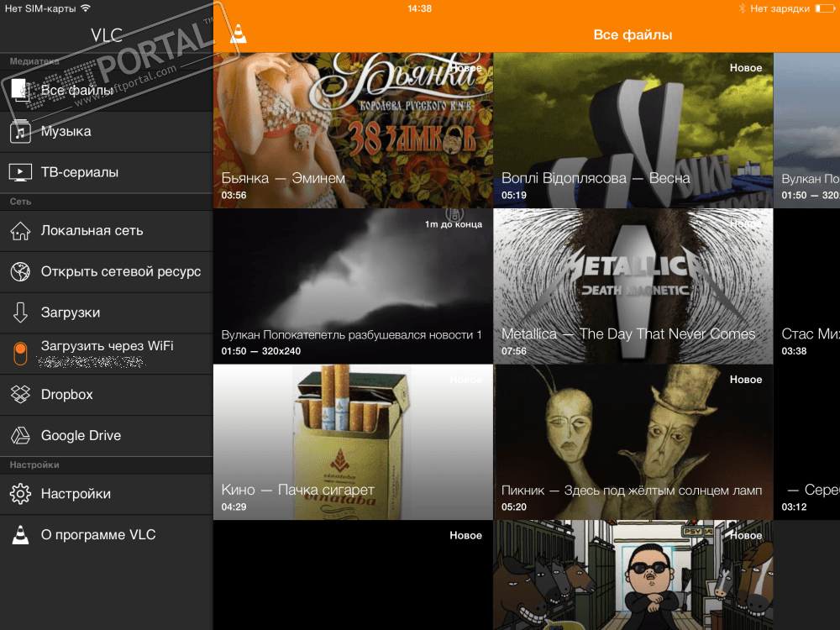This screenshot has width=840, height=630.
Task: Click the cone icon beside О программе VLC
Action: pyautogui.click(x=20, y=534)
